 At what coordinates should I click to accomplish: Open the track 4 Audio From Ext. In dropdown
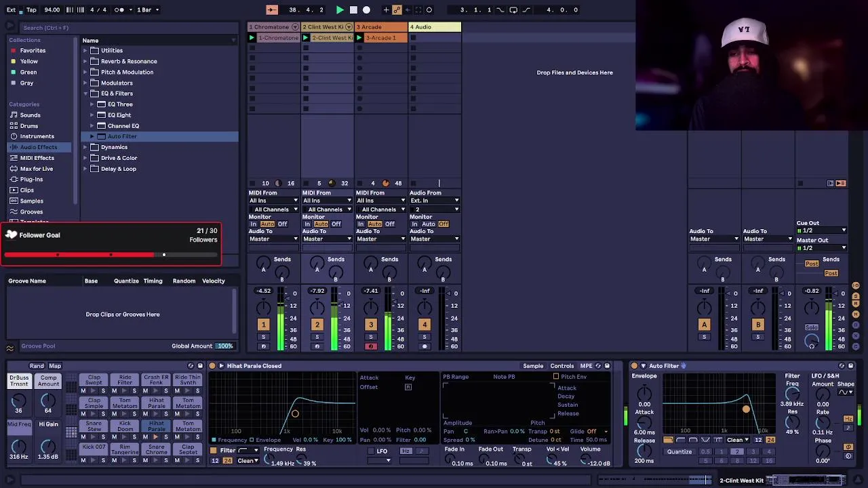tap(435, 201)
